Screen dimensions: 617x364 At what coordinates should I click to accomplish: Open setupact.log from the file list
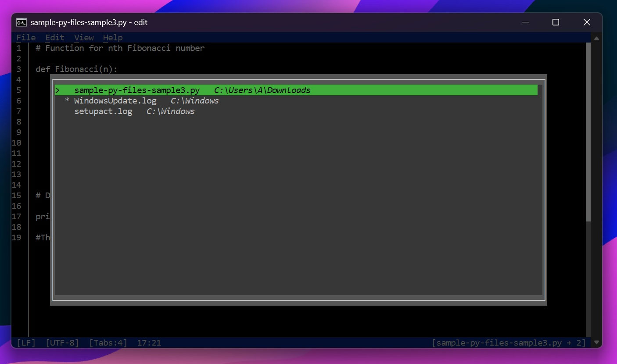tap(104, 111)
